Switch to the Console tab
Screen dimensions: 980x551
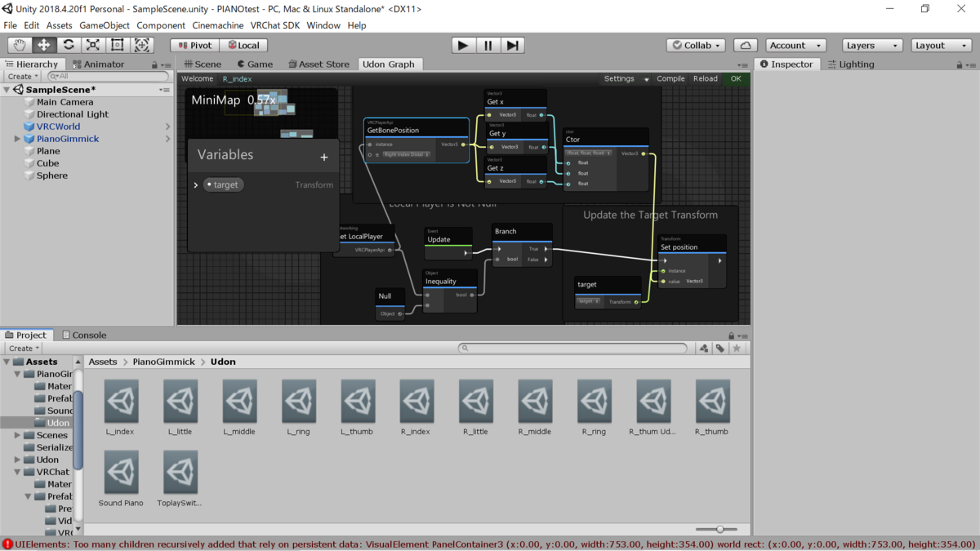(x=84, y=335)
